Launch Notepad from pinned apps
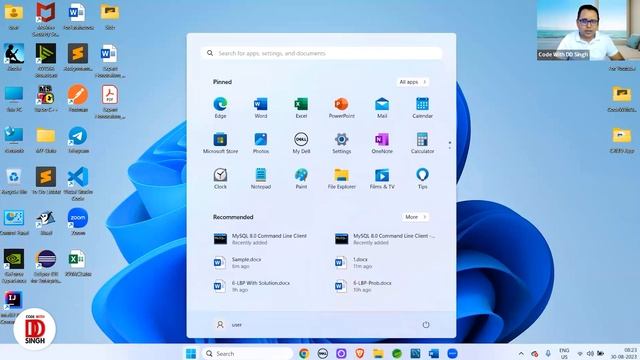Screen dimensions: 640x360 click(x=260, y=178)
